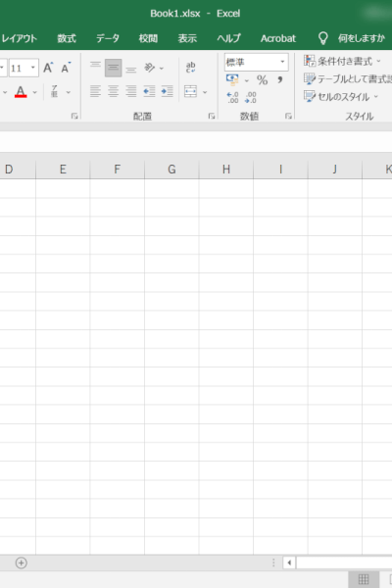
Task: Select column F header
Action: 118,170
